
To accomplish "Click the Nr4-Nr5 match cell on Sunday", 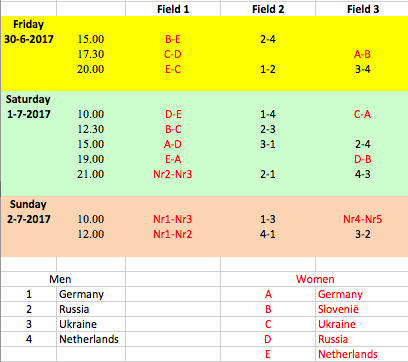I will [362, 219].
